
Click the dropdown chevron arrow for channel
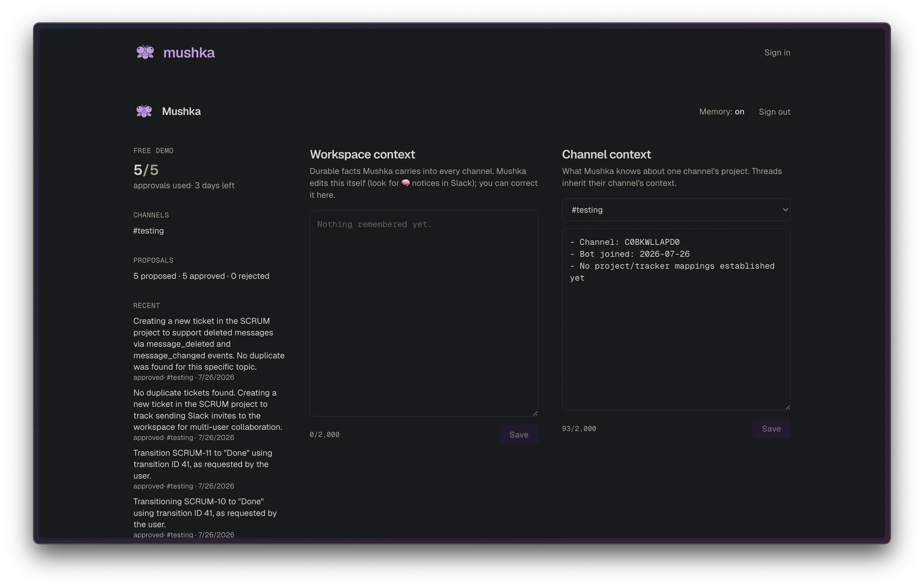tap(785, 210)
